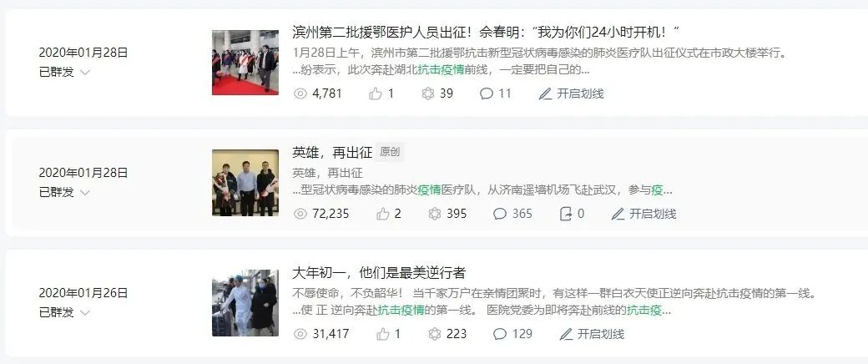The image size is (868, 364).
Task: Click 开启划线 on the 72,235-view article
Action: (x=643, y=214)
